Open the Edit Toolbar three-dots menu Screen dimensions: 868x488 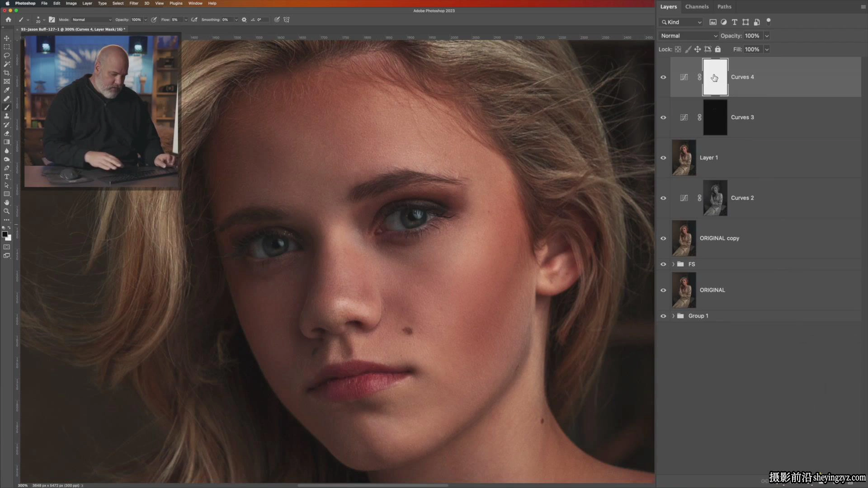[x=7, y=220]
